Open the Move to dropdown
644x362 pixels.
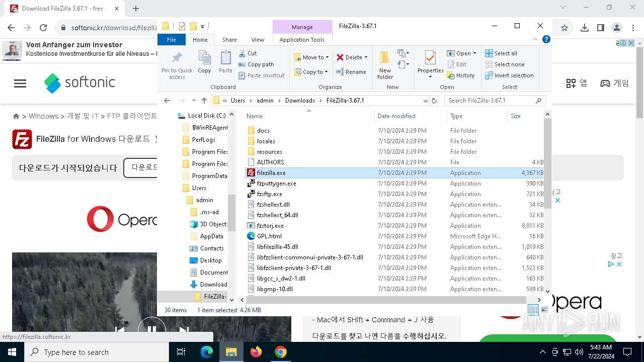(311, 57)
